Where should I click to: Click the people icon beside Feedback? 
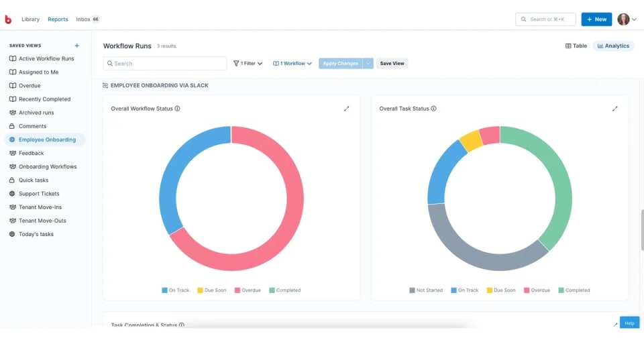click(13, 153)
